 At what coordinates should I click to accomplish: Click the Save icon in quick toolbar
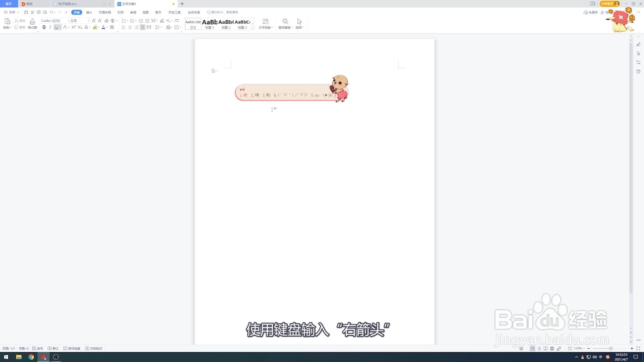tap(26, 12)
